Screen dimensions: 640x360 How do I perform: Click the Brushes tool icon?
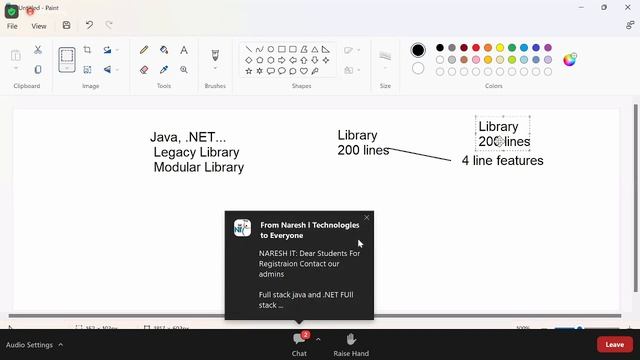pos(215,55)
